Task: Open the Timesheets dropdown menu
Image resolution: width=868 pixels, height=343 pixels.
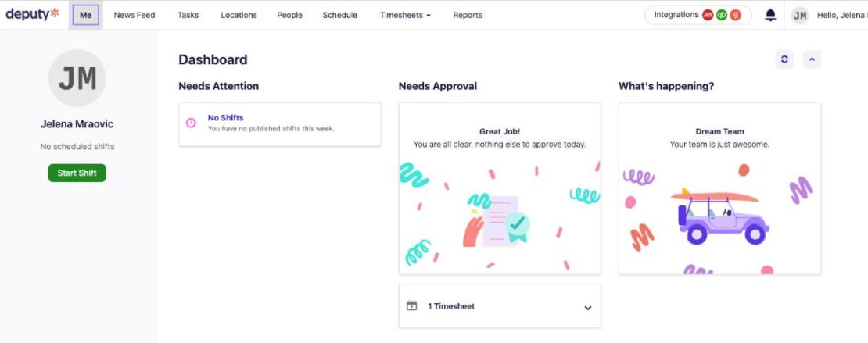Action: pyautogui.click(x=405, y=15)
